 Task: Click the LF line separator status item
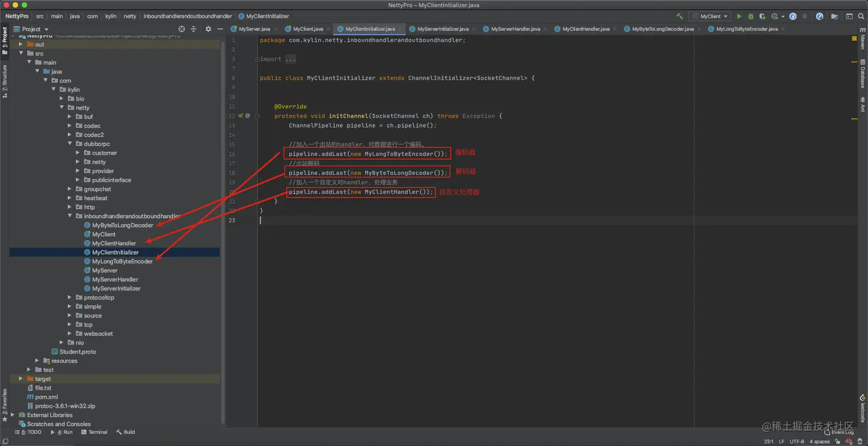click(782, 441)
